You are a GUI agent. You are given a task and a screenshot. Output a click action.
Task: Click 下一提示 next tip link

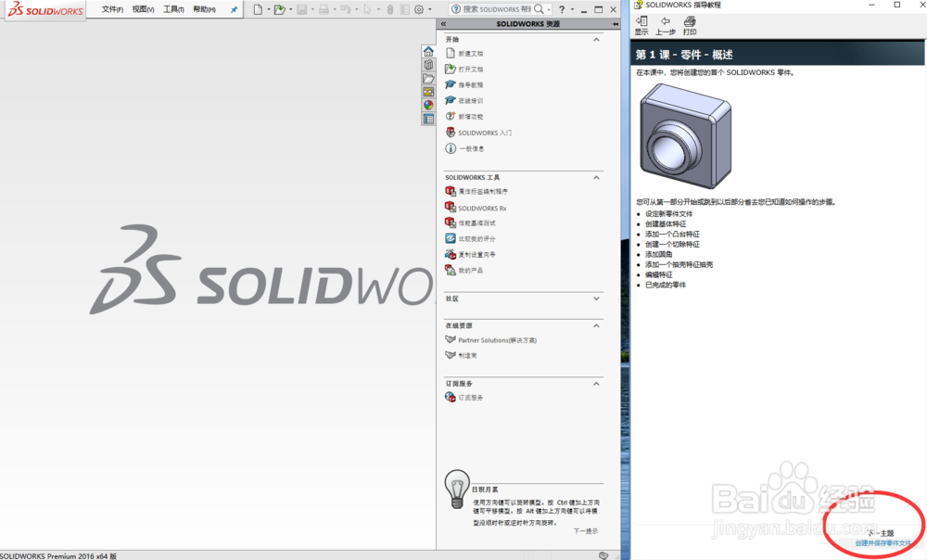pyautogui.click(x=585, y=531)
